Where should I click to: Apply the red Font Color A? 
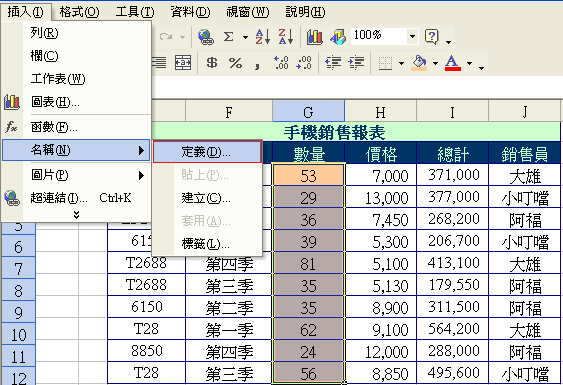click(452, 63)
